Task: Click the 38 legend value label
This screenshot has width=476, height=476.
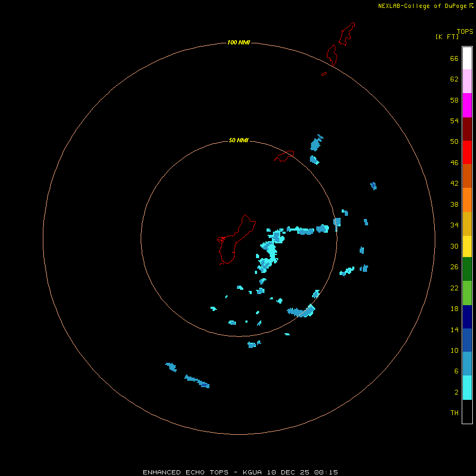Action: pos(454,204)
